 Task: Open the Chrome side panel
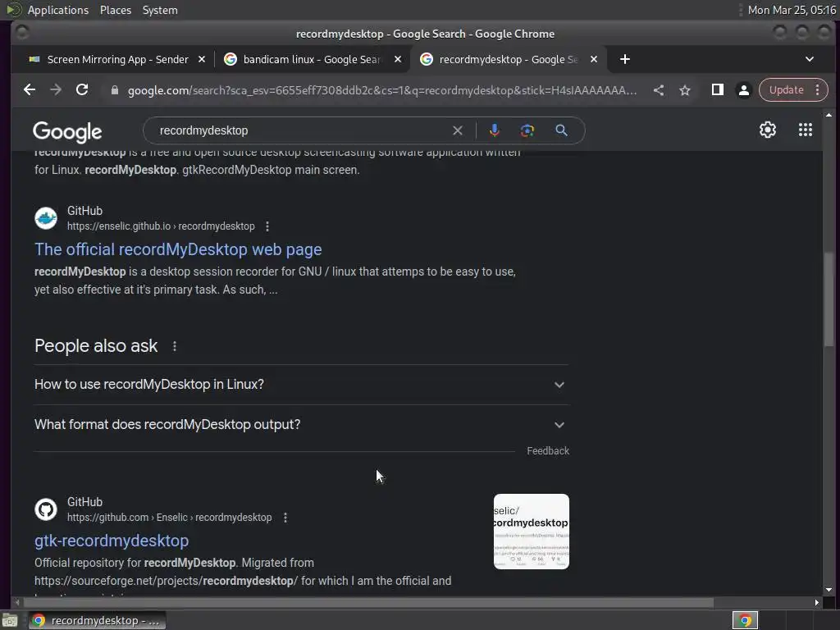point(717,90)
